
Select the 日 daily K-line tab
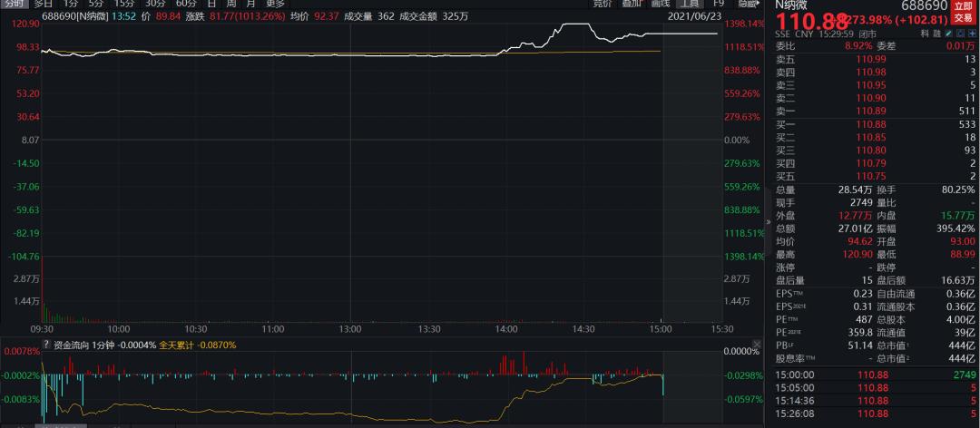coord(211,3)
